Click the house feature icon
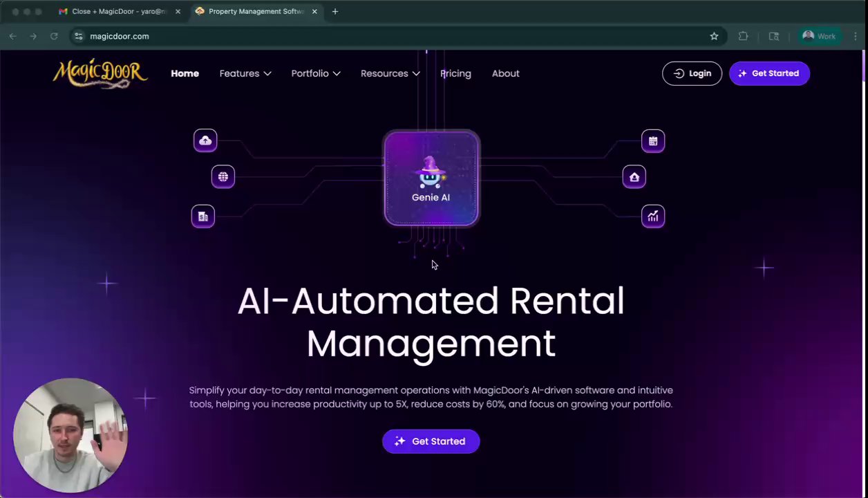The image size is (868, 498). coord(634,177)
